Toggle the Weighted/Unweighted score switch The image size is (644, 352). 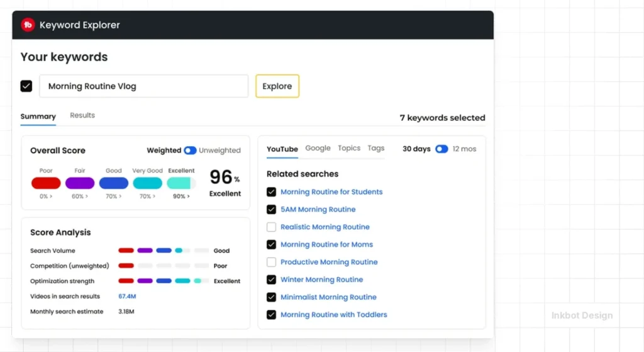pyautogui.click(x=190, y=150)
